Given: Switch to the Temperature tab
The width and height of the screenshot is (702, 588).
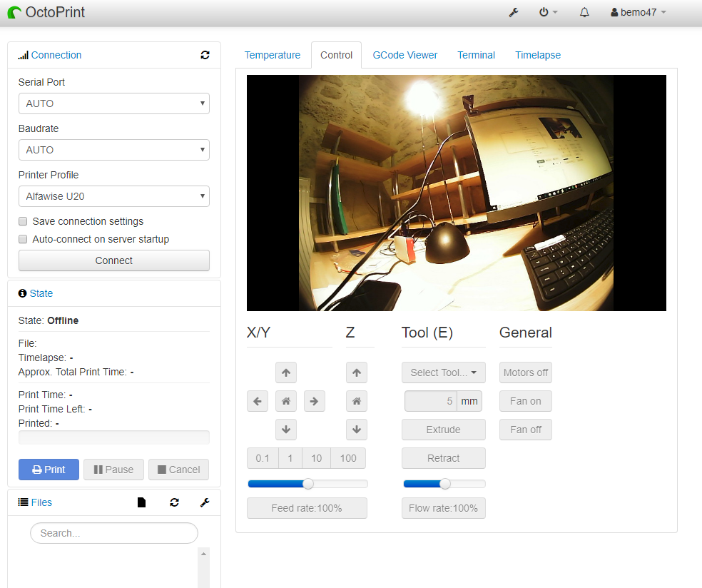Looking at the screenshot, I should [273, 55].
